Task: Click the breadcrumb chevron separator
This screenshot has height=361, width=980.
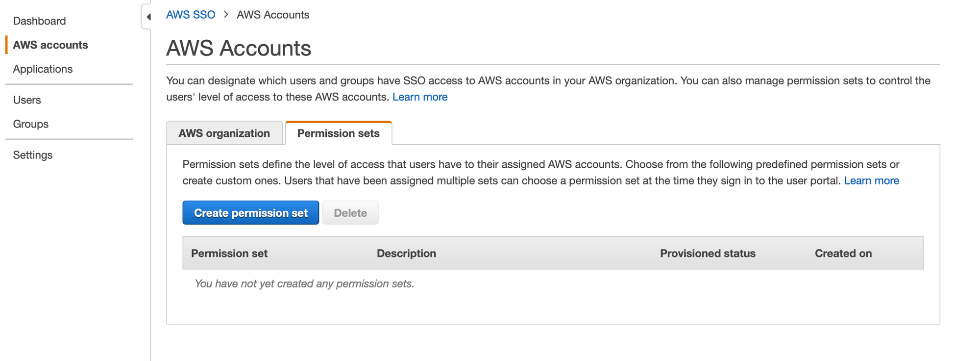Action: coord(226,15)
